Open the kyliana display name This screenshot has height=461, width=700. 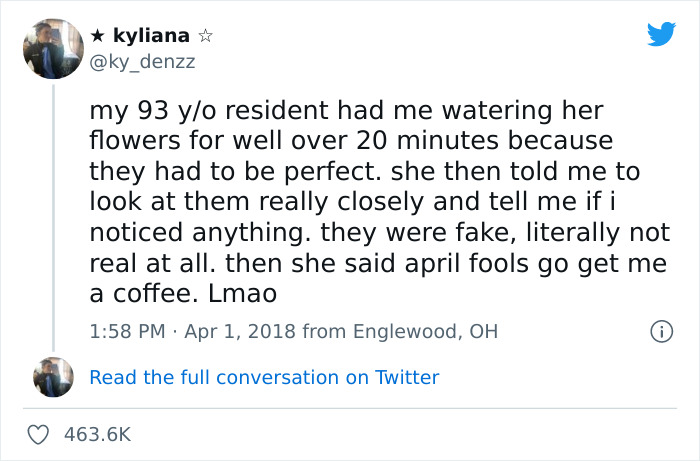pos(151,36)
